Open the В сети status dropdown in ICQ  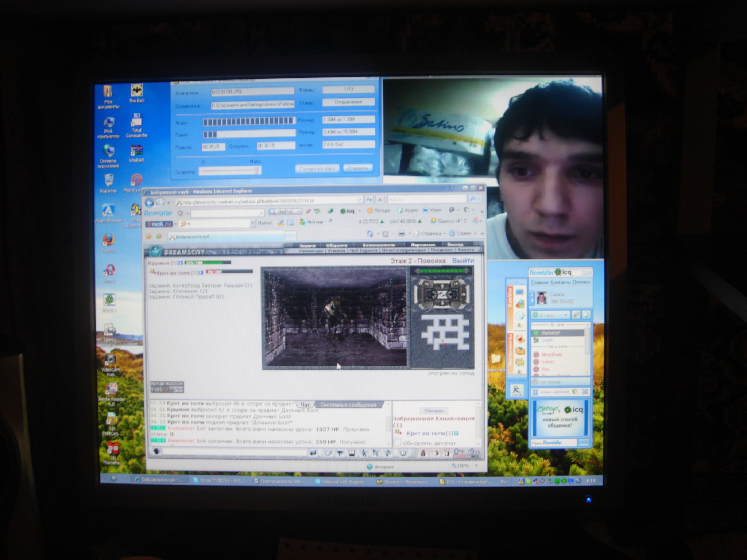551,315
